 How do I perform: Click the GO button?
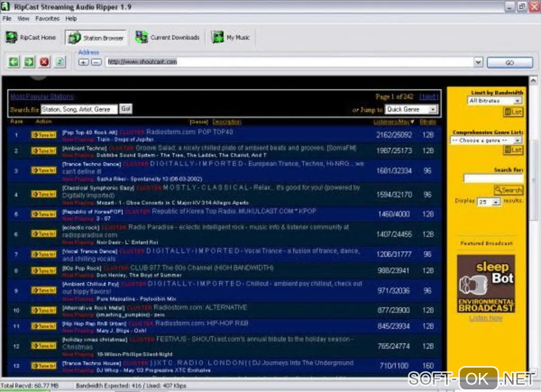click(510, 63)
